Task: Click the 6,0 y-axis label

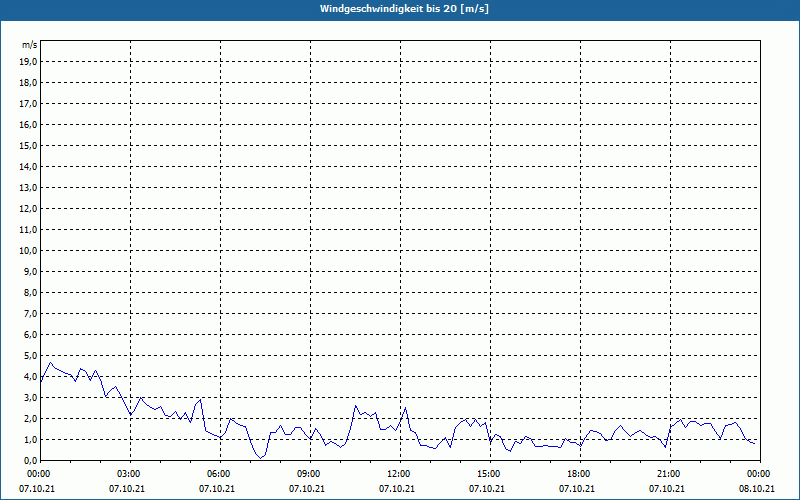Action: pyautogui.click(x=30, y=335)
